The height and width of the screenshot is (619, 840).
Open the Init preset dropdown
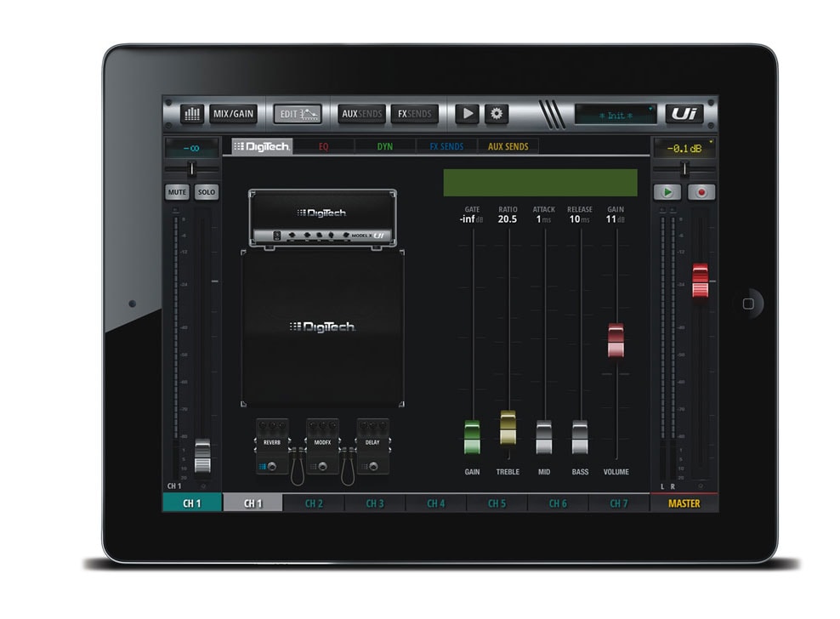pos(616,115)
